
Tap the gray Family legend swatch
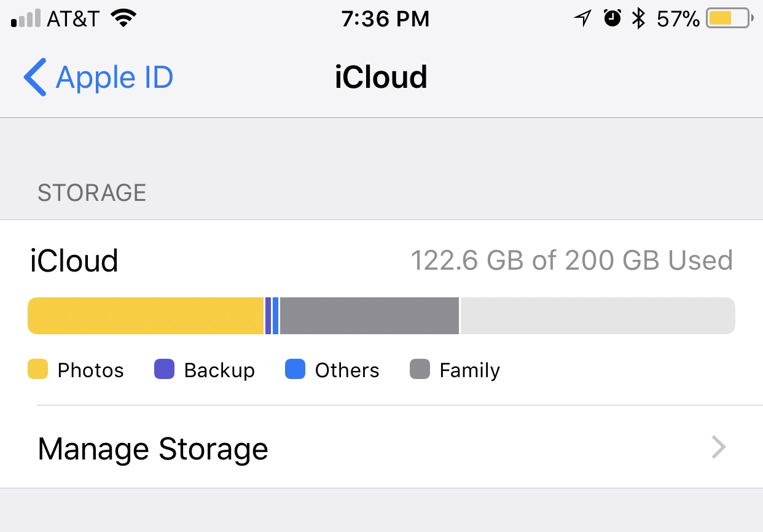point(420,369)
